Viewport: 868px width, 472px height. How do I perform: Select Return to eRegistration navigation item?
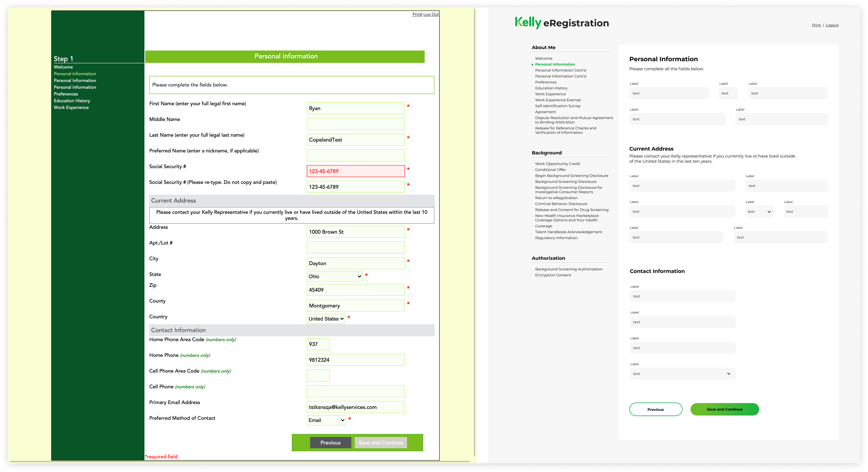coord(556,198)
